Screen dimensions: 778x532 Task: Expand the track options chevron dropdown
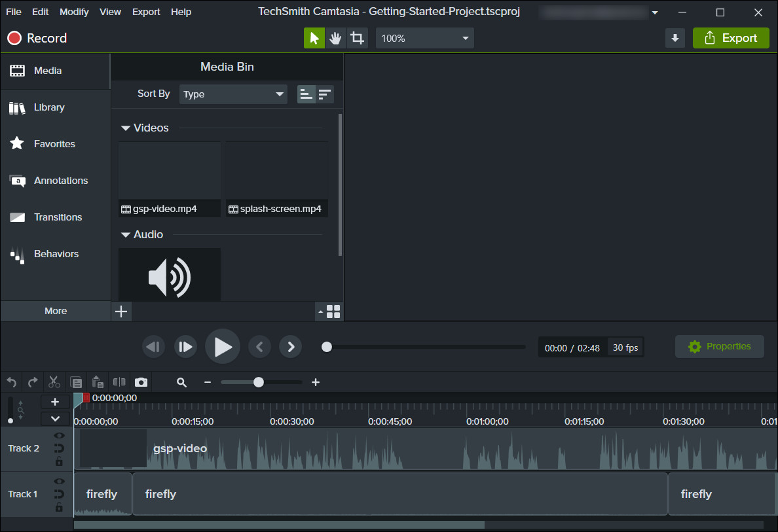(55, 419)
